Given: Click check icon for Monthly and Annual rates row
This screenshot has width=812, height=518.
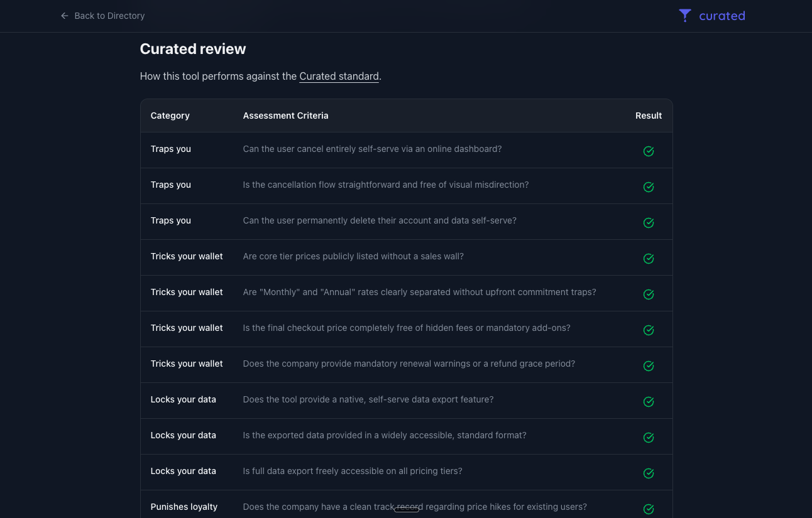Looking at the screenshot, I should [649, 294].
